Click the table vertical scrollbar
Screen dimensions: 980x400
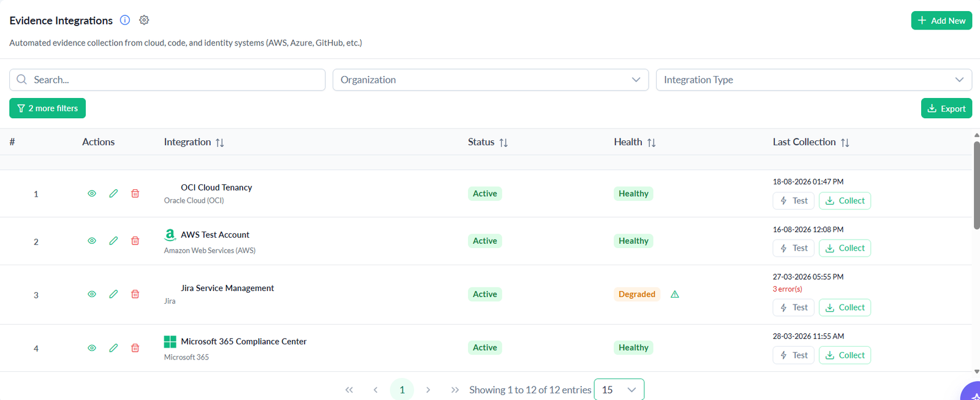(976, 186)
